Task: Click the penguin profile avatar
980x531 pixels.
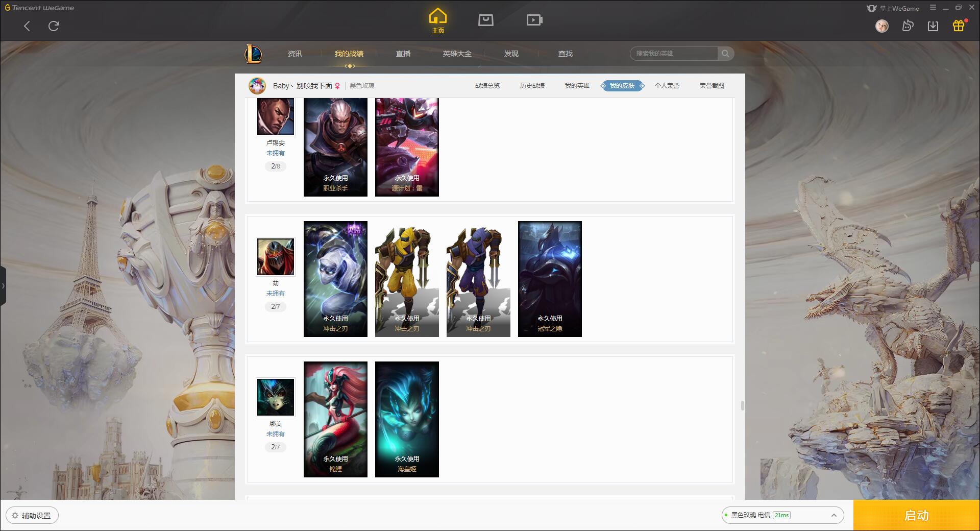Action: click(x=257, y=86)
